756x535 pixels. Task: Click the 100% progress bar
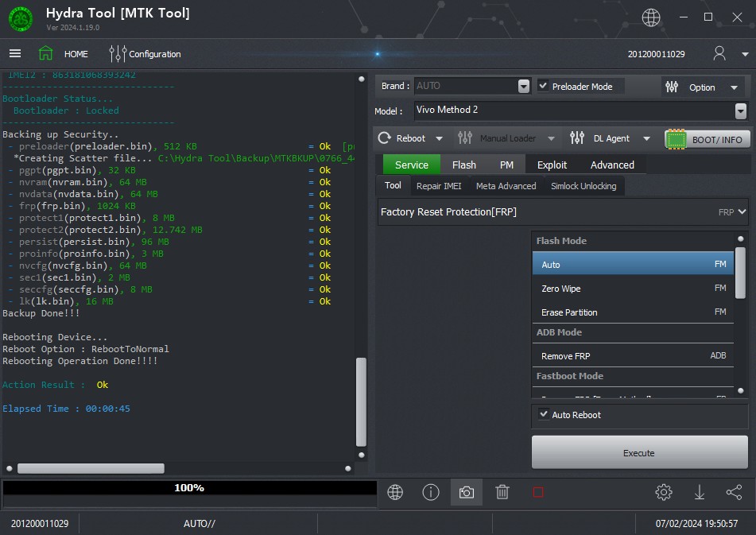189,488
